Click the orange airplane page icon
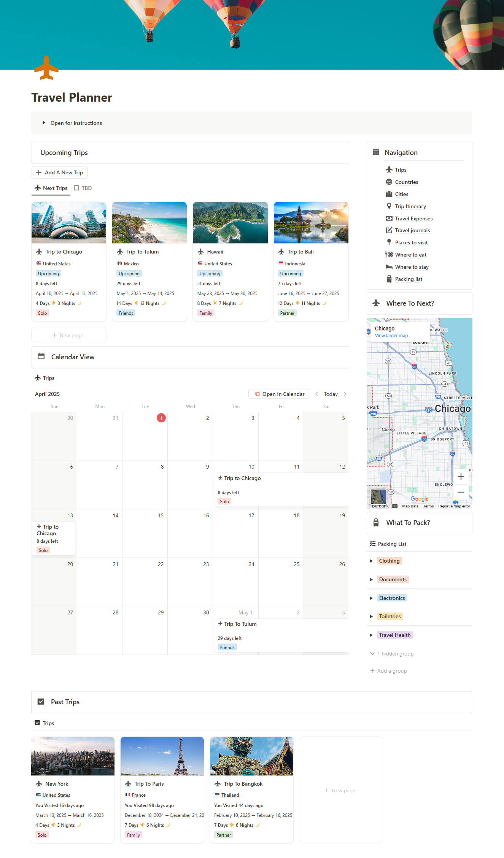Viewport: 504px width, 858px height. click(x=46, y=68)
